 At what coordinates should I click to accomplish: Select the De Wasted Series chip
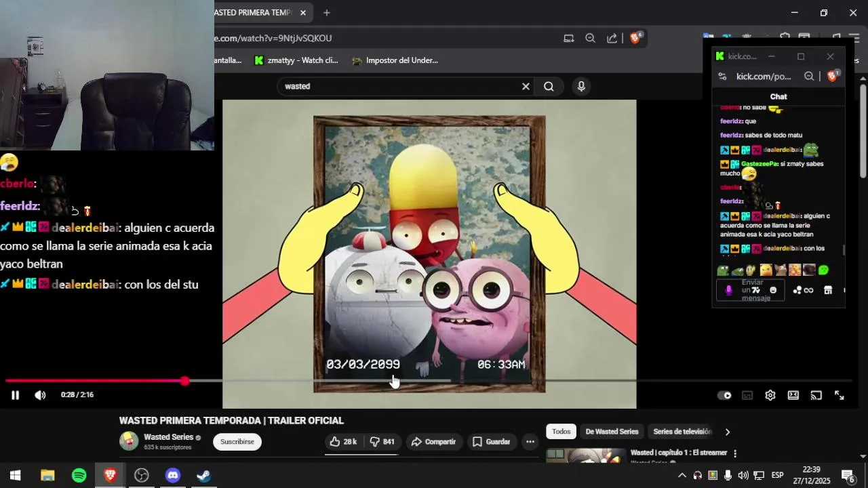pyautogui.click(x=612, y=432)
